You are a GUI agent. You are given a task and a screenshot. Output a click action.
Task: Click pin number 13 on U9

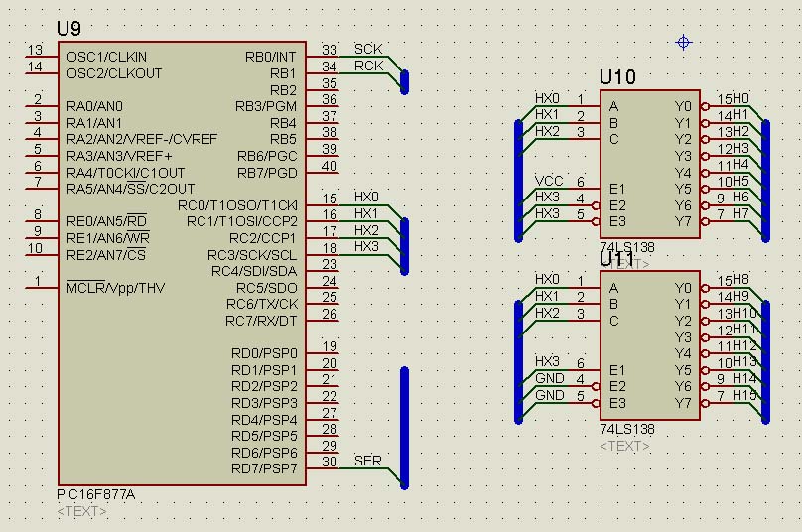pyautogui.click(x=35, y=50)
